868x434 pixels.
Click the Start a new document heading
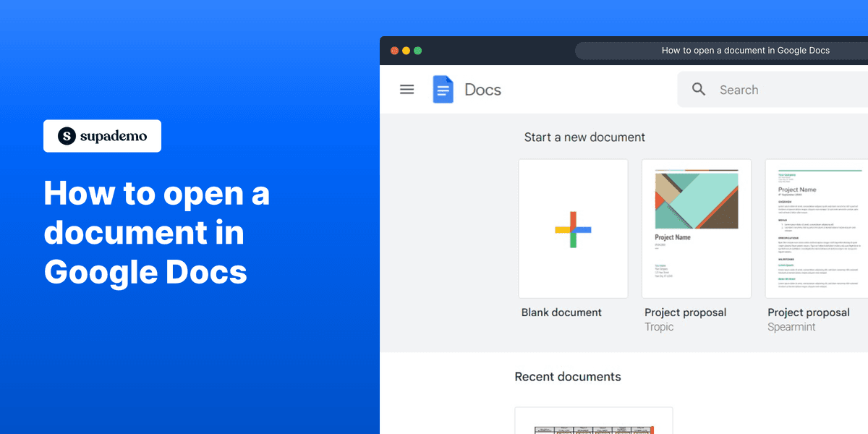[584, 137]
